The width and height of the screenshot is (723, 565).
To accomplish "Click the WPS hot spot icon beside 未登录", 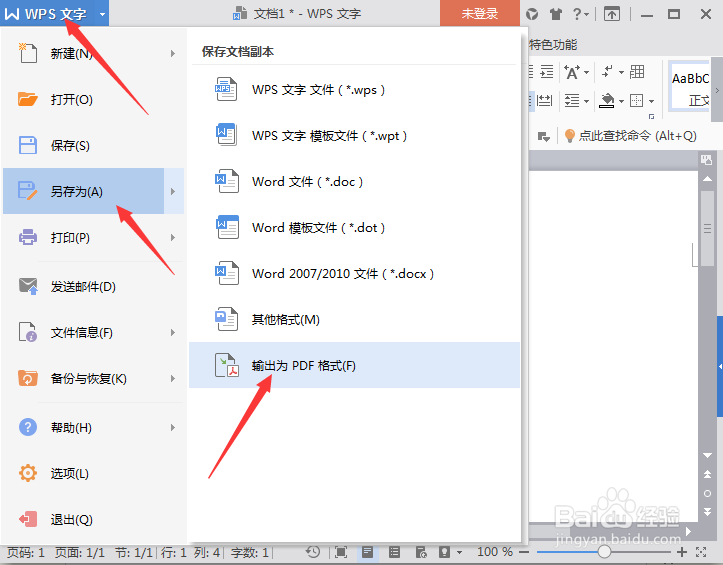I will [x=532, y=14].
